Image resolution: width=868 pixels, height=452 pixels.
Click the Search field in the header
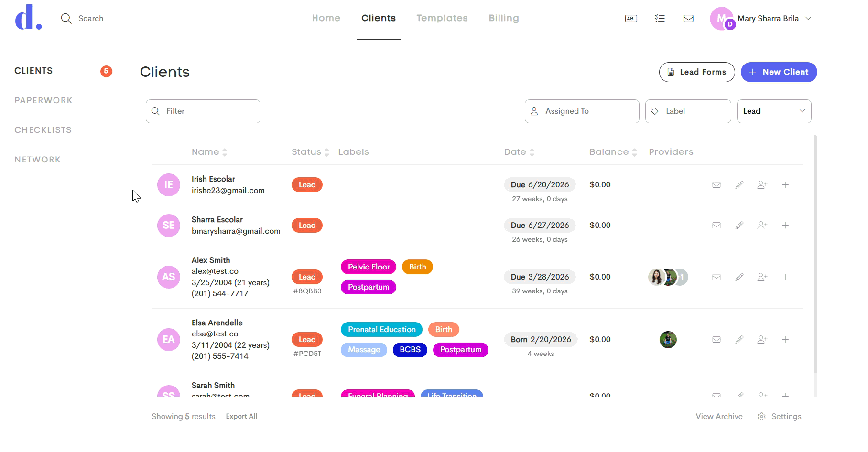[91, 18]
